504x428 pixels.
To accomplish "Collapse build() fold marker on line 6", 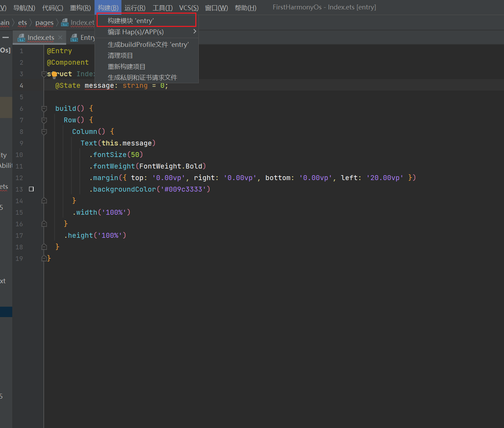I will tap(44, 108).
